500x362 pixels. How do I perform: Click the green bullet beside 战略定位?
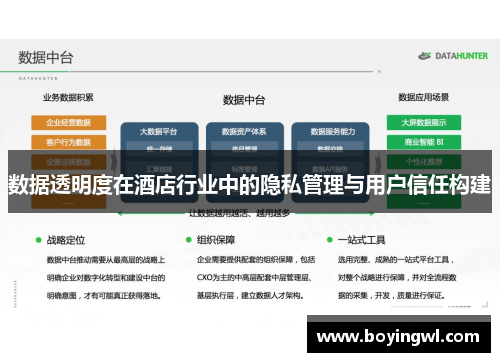pyautogui.click(x=38, y=240)
